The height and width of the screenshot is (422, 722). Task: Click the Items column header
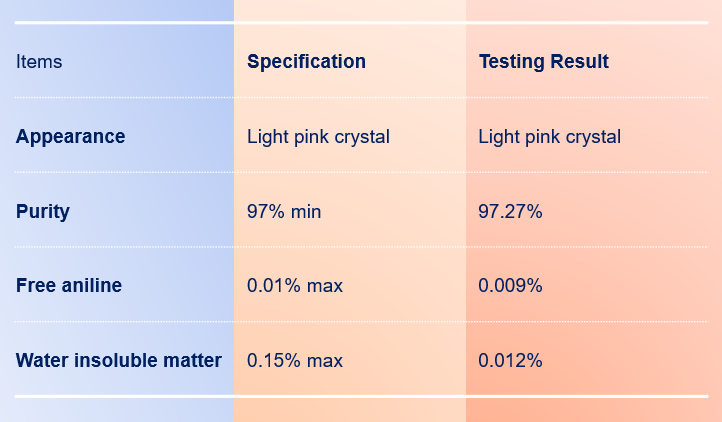click(x=39, y=62)
